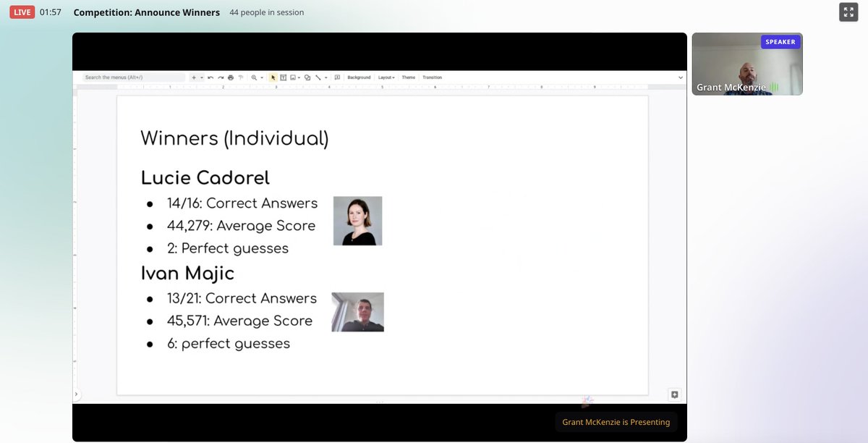The image size is (868, 443).
Task: Click the 'Winners (Individual)' slide title
Action: [x=234, y=138]
